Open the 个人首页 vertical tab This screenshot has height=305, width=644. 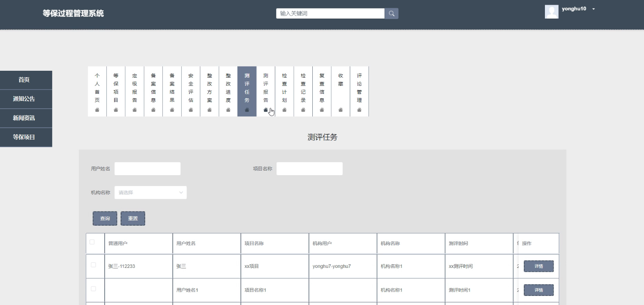click(97, 91)
